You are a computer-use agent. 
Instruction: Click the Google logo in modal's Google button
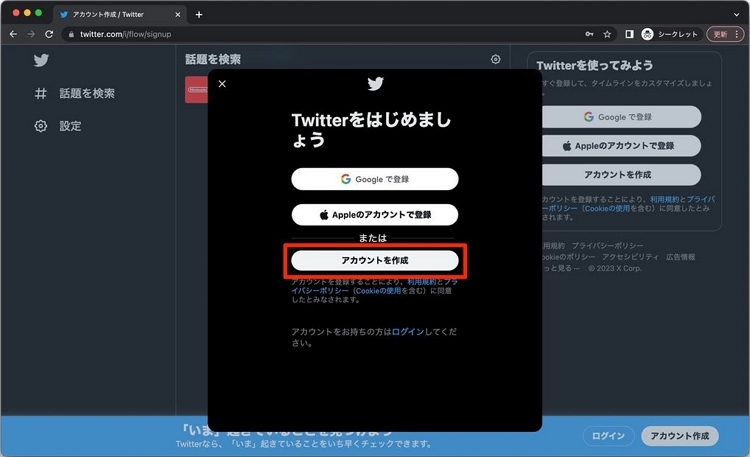(346, 179)
